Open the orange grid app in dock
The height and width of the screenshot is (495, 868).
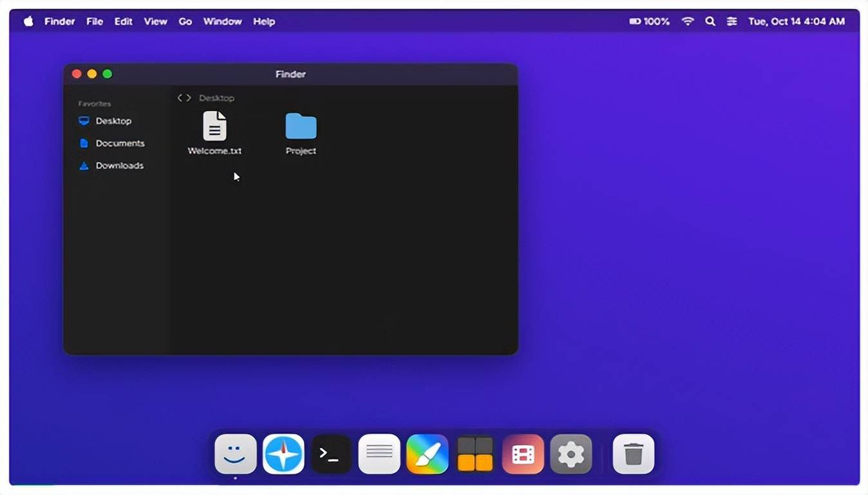click(x=475, y=454)
